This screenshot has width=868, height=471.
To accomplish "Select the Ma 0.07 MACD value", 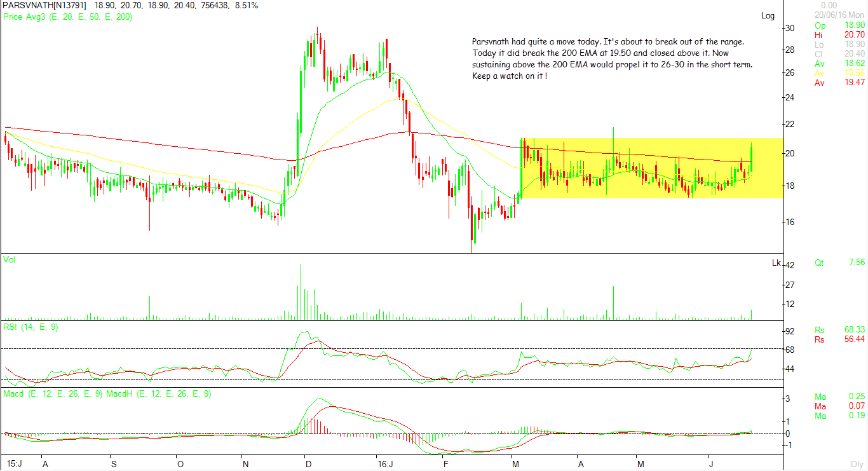I will point(857,406).
